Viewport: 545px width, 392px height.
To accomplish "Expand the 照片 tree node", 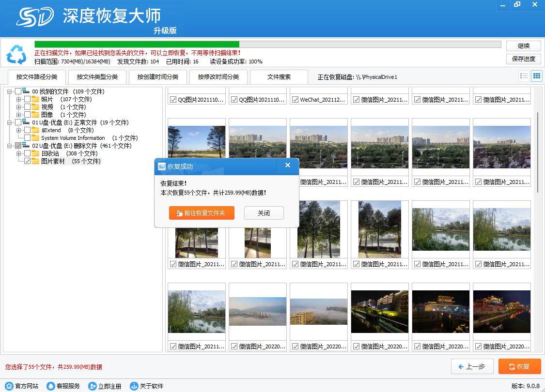I will point(18,99).
